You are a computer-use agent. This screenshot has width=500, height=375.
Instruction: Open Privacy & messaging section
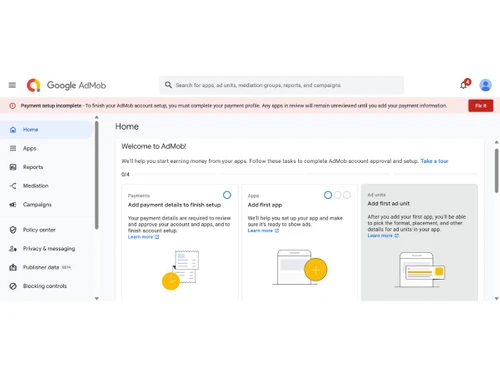[46, 248]
